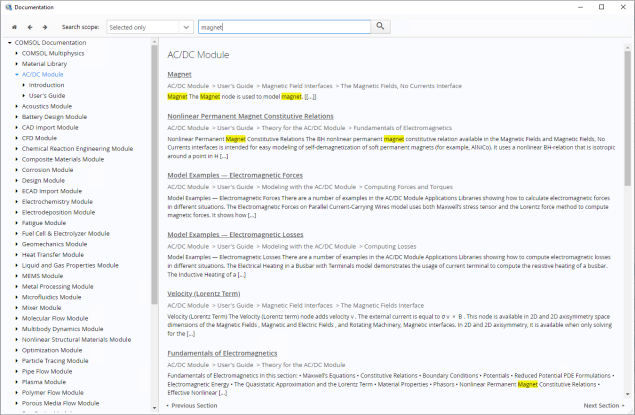Select Microfluidics Module
Viewport: 635px width, 415px height.
(51, 297)
